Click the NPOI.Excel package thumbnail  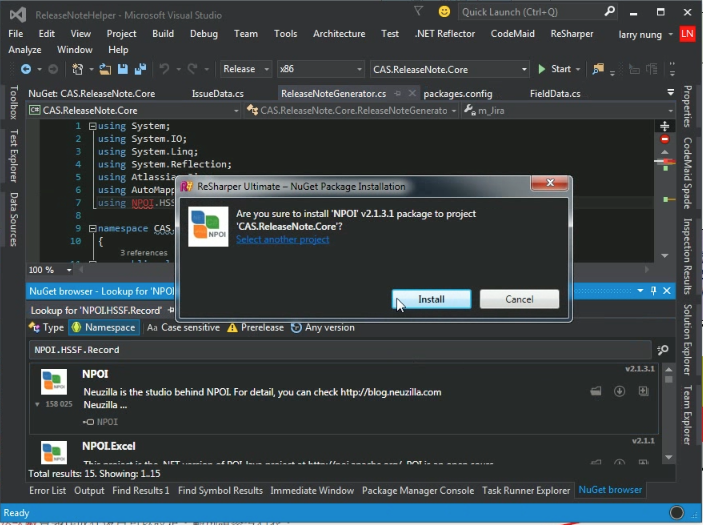click(x=54, y=453)
